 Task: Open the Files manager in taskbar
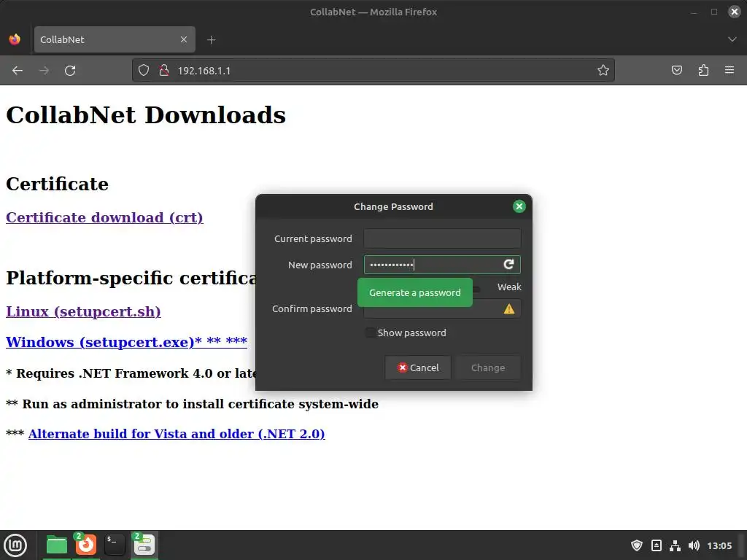pos(57,545)
